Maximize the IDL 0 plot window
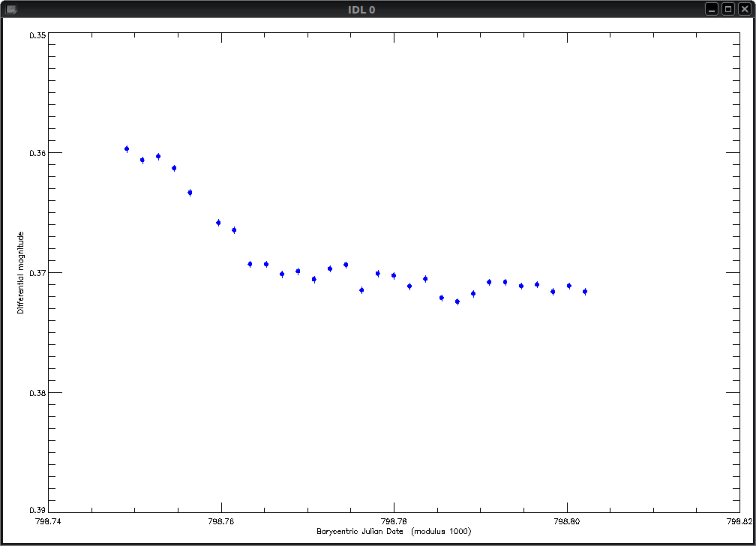 coord(728,9)
